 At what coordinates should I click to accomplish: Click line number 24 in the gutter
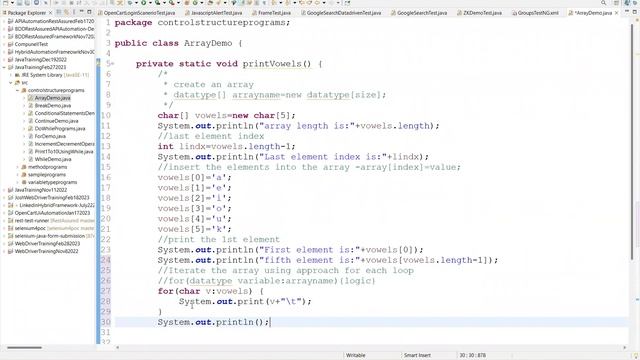[105, 260]
